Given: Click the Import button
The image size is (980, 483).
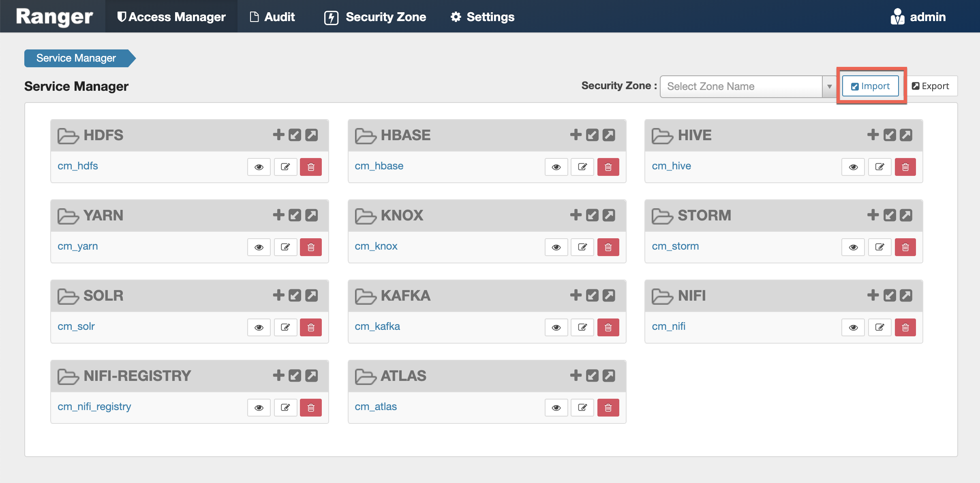Looking at the screenshot, I should click(870, 86).
